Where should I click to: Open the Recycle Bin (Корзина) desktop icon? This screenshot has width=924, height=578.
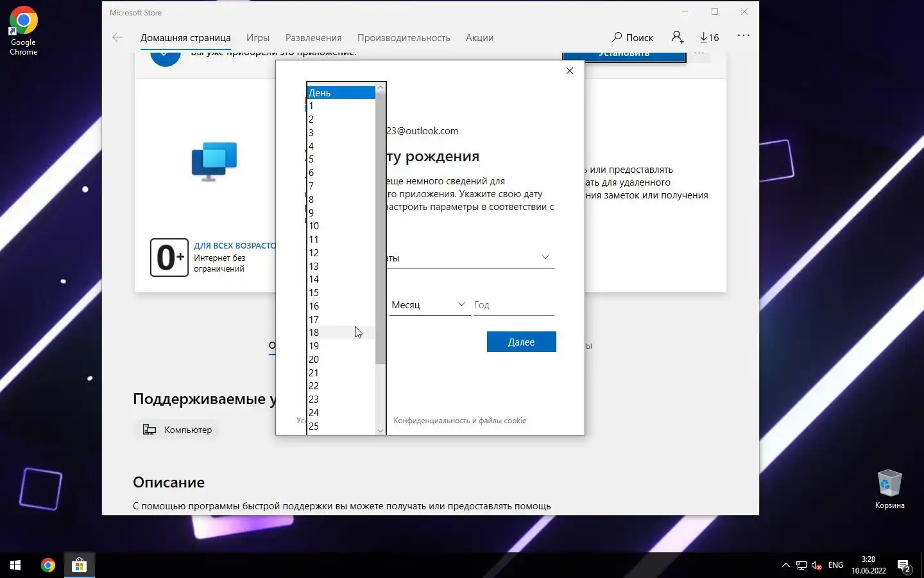coord(889,489)
